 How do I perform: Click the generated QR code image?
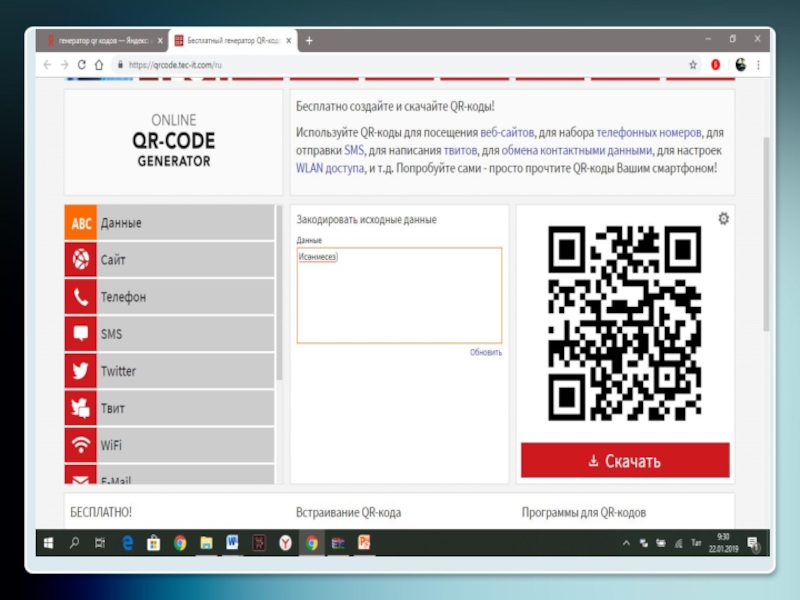point(625,324)
